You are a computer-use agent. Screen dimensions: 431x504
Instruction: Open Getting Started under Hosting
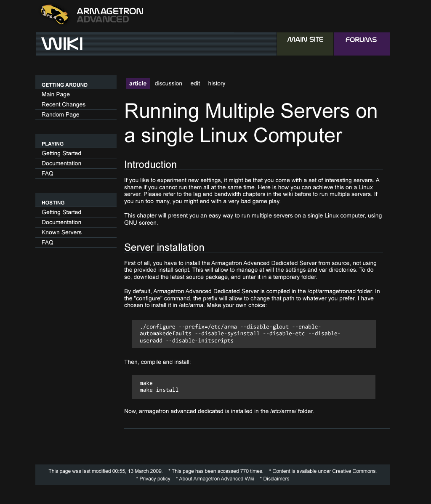click(61, 212)
